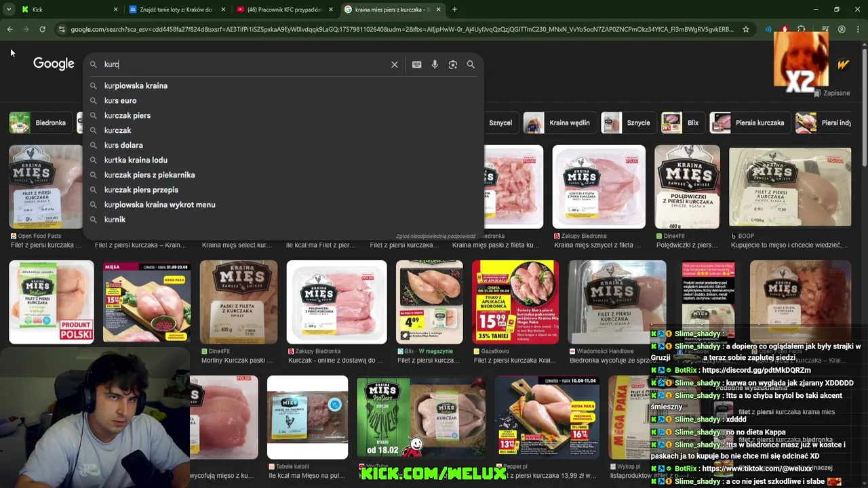Open the browser extensions puzzle icon
The image size is (868, 488).
[x=801, y=29]
